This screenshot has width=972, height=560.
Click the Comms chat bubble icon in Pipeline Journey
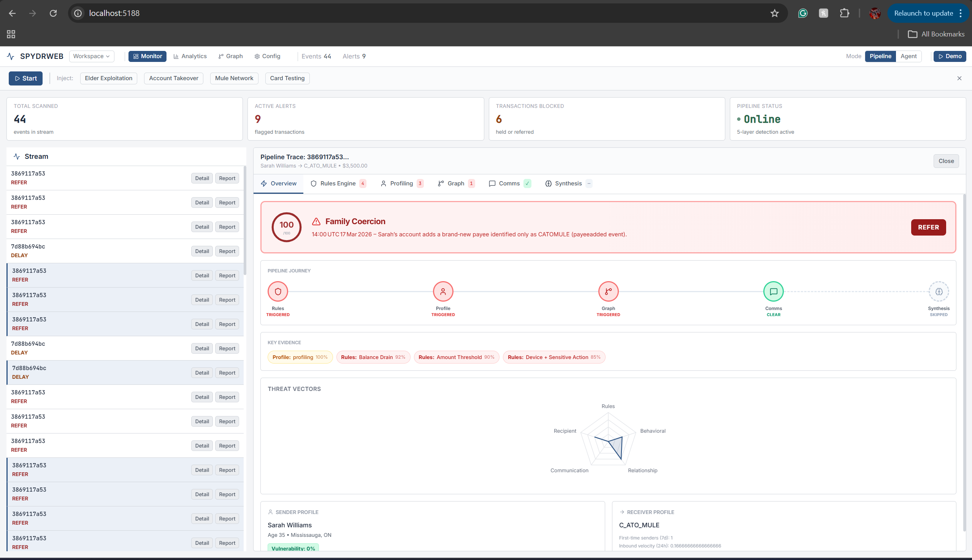click(773, 291)
